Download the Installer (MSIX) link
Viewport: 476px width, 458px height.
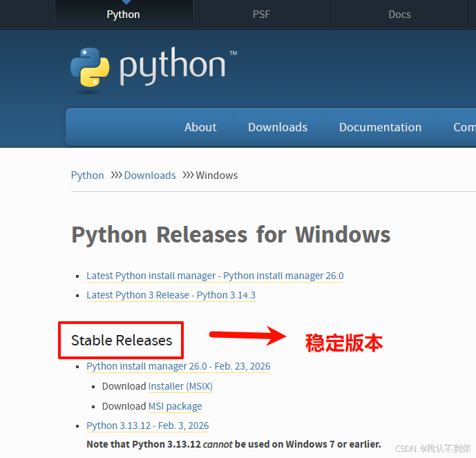180,386
